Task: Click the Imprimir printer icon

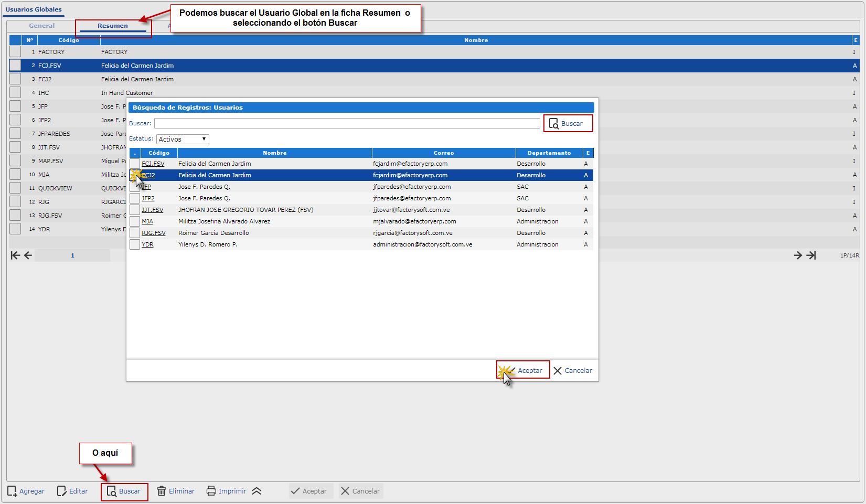Action: click(x=211, y=491)
